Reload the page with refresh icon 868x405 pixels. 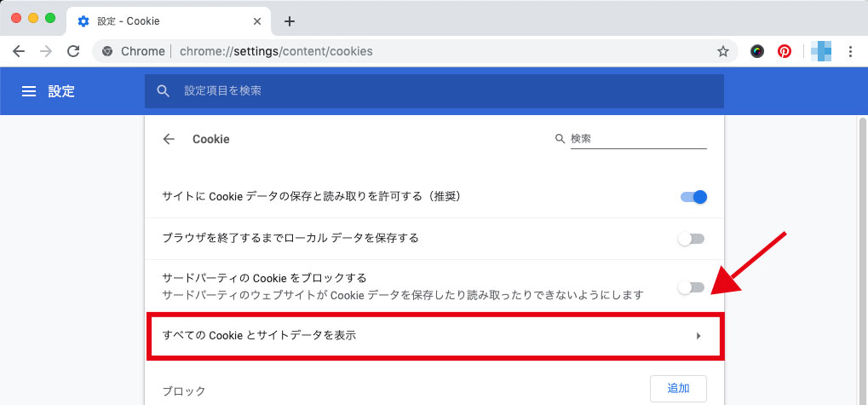pos(73,51)
